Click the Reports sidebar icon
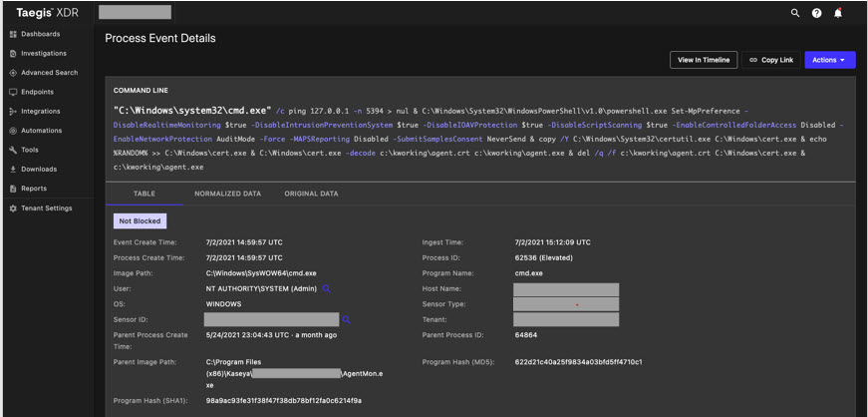Viewport: 868px width, 417px height. coord(13,189)
